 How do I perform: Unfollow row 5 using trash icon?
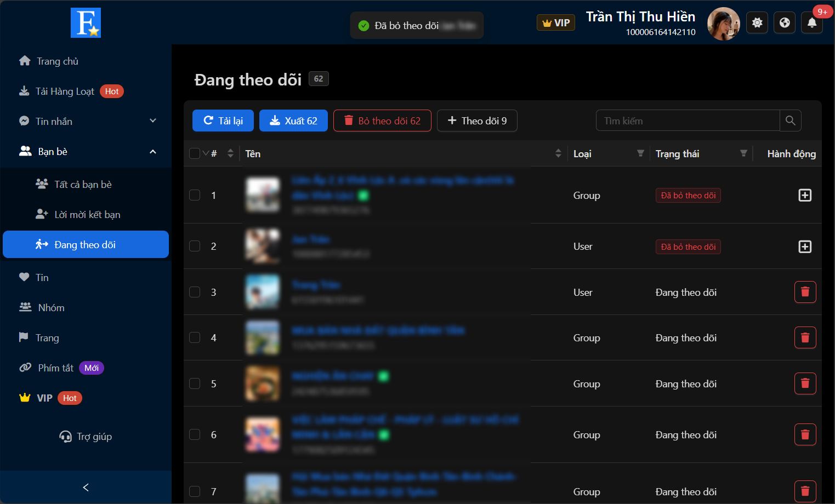(805, 383)
